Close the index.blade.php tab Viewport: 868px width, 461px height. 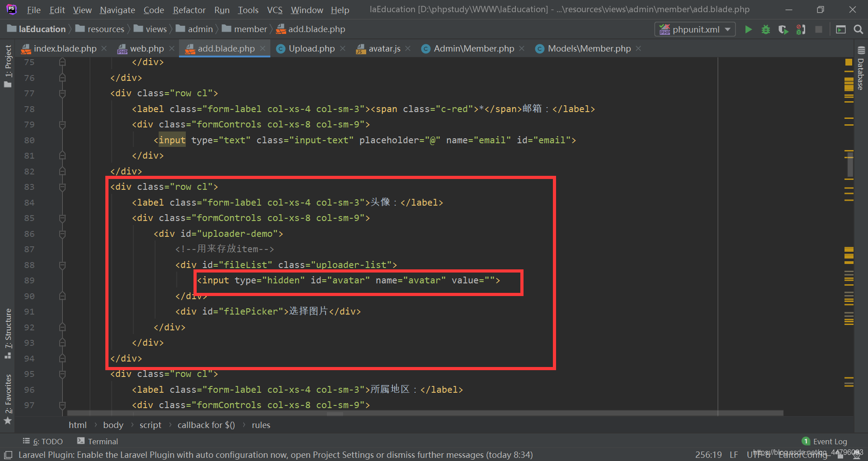104,48
